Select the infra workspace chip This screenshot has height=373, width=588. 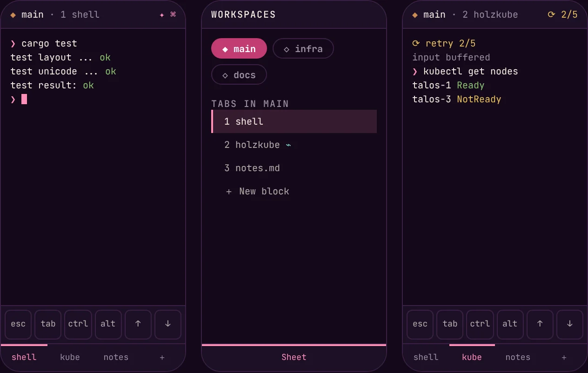click(x=303, y=49)
